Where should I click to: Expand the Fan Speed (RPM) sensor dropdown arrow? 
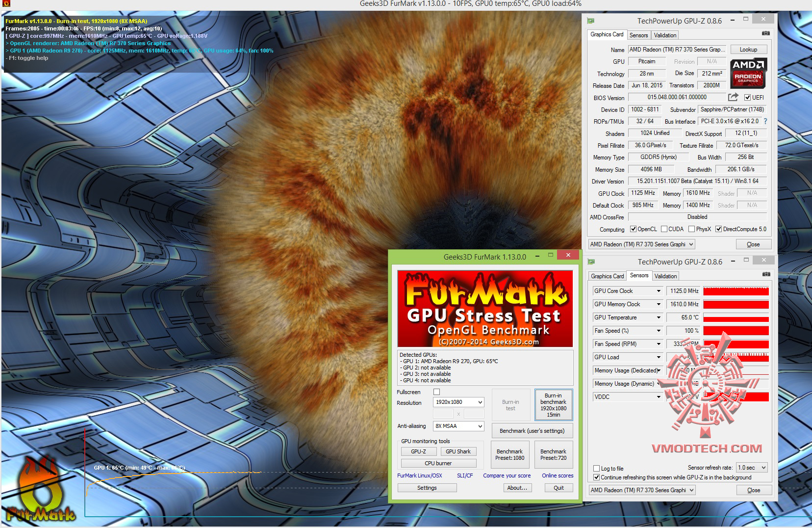pyautogui.click(x=659, y=344)
